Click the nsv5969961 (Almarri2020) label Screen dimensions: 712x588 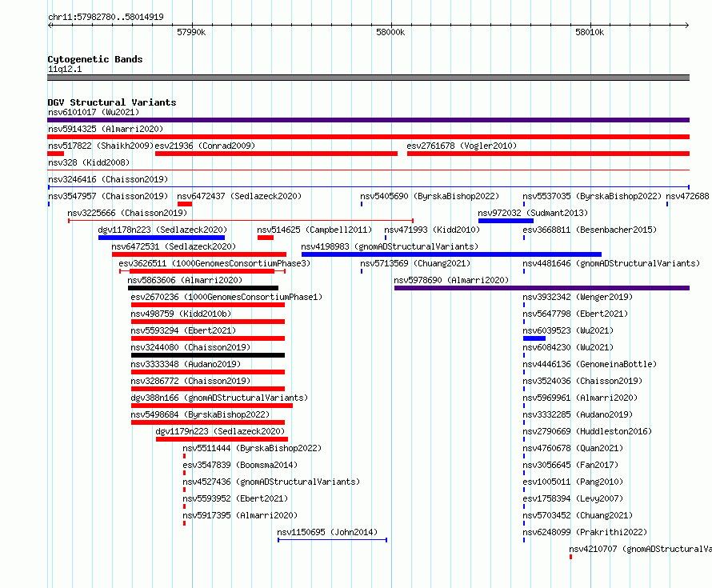pos(580,398)
